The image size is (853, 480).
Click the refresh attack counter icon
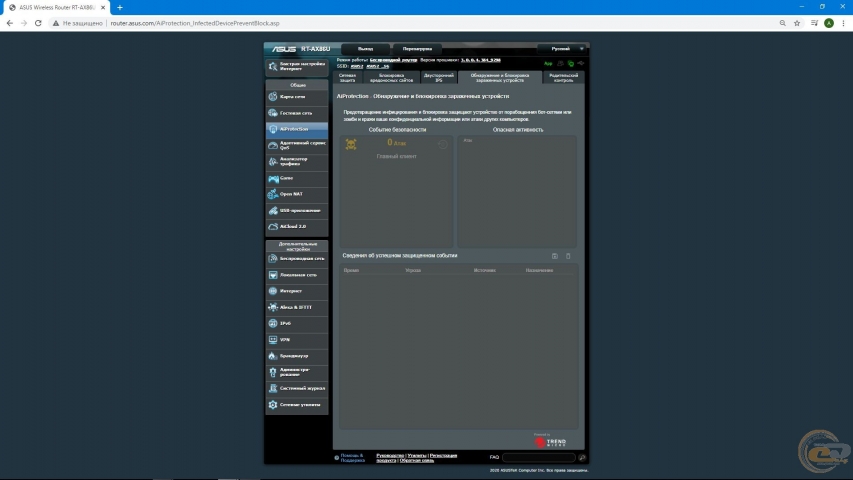coord(443,144)
